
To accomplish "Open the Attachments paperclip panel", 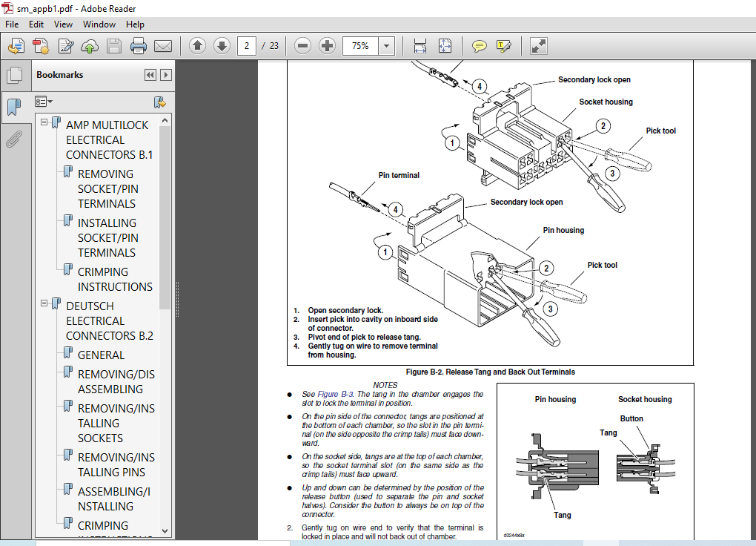I will coord(15,139).
